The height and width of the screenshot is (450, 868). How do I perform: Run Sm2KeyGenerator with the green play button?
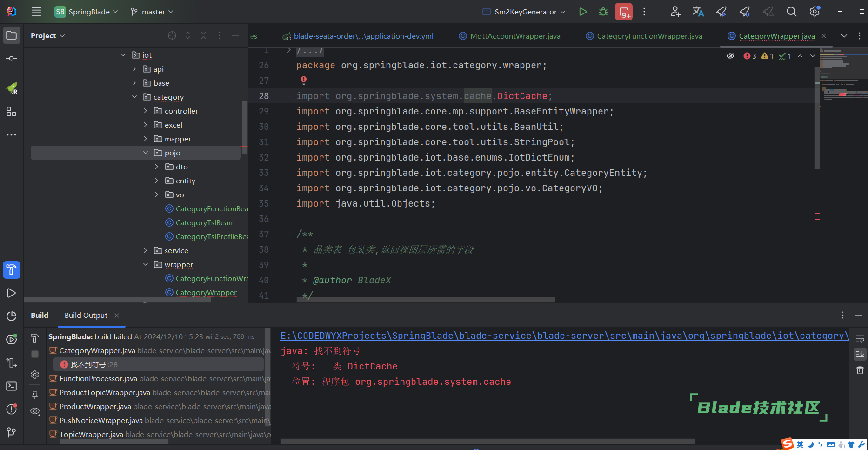(x=582, y=12)
